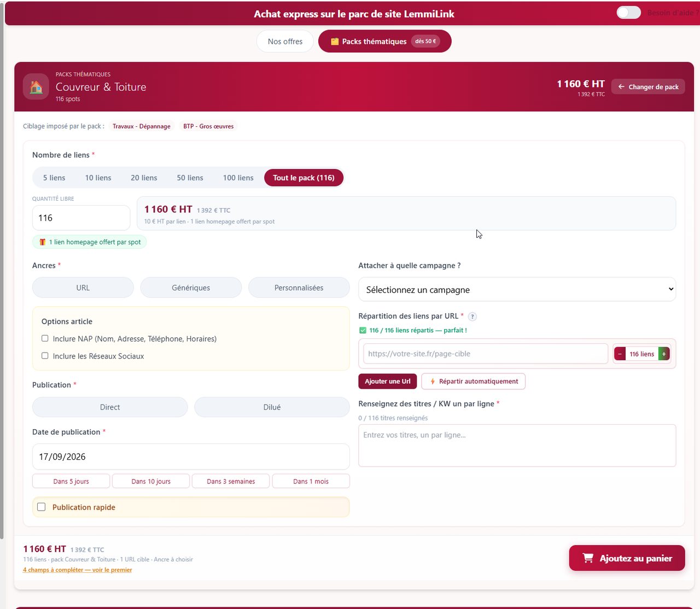Viewport: 700px width, 609px height.
Task: Click the BTP - Gros œuvres targeting tag
Action: [208, 126]
